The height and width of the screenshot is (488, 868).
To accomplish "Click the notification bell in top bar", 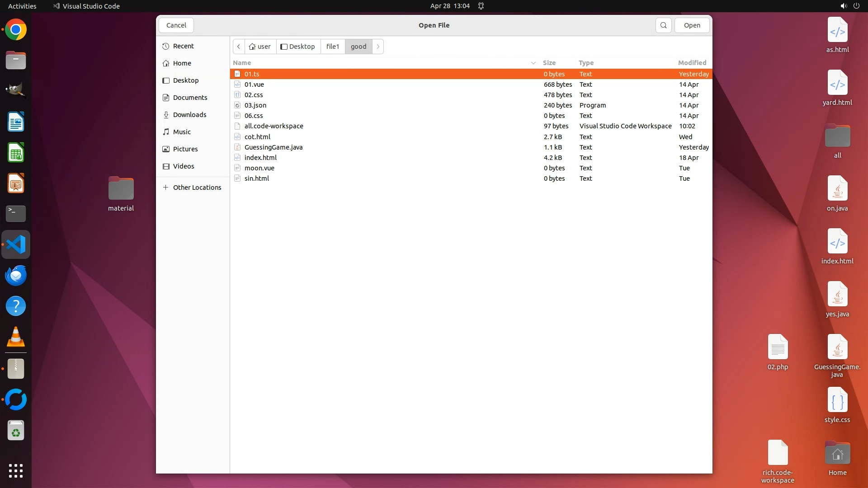I will pyautogui.click(x=481, y=6).
